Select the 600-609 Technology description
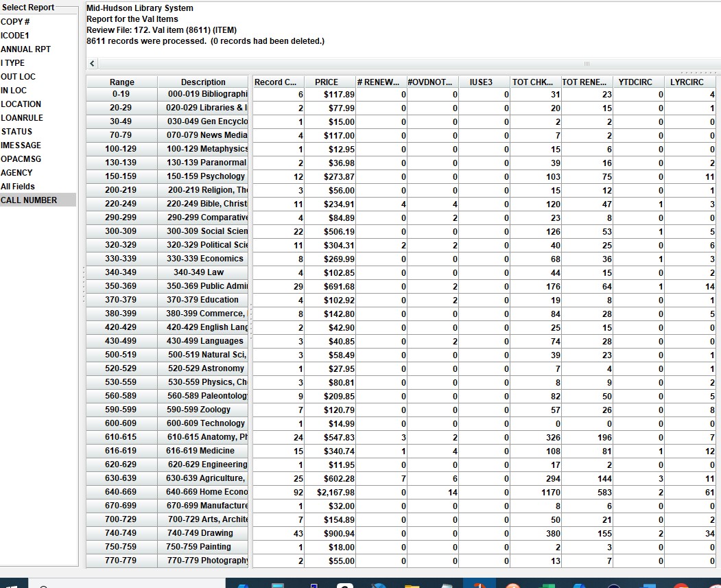Image resolution: width=721 pixels, height=588 pixels. point(203,423)
